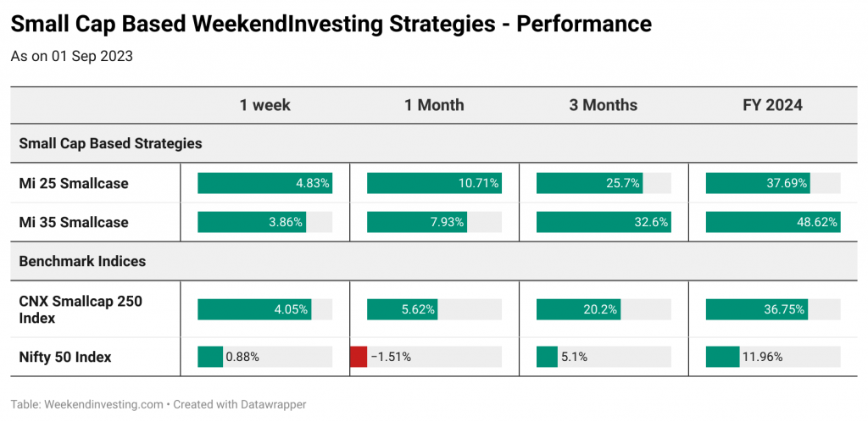This screenshot has width=868, height=422.
Task: Click the CNX Smallcap 250 Index label
Action: pyautogui.click(x=81, y=310)
